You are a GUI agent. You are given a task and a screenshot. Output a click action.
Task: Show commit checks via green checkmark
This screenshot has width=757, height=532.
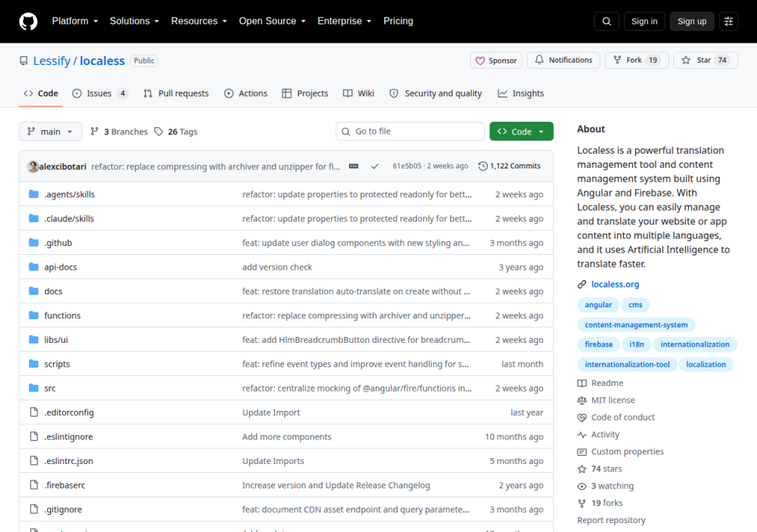[375, 166]
